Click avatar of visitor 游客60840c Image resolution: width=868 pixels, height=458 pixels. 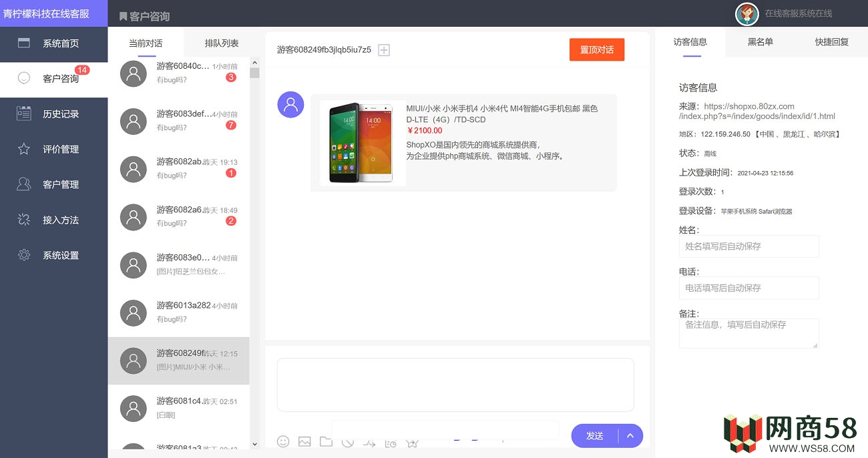tap(134, 73)
